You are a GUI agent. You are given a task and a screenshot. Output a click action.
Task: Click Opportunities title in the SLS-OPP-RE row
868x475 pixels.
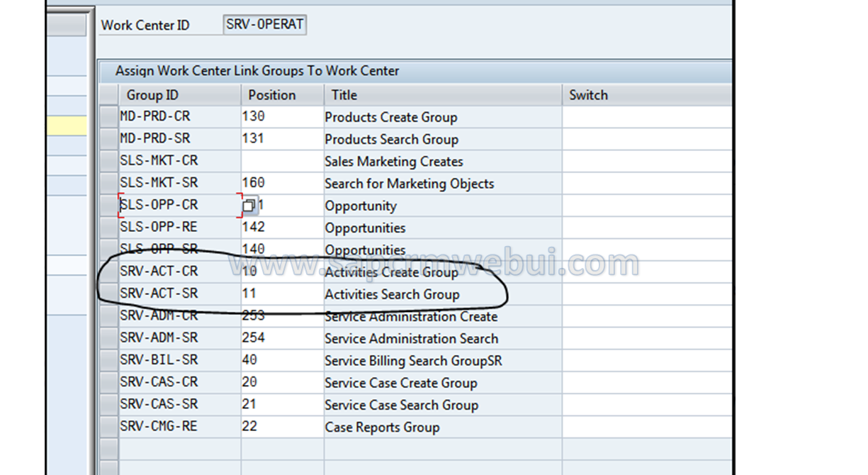pyautogui.click(x=366, y=228)
